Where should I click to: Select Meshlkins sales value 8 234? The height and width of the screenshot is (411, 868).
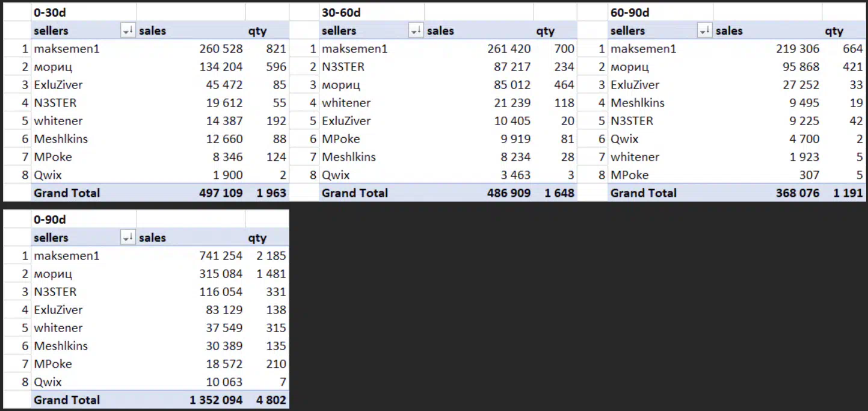pos(516,157)
